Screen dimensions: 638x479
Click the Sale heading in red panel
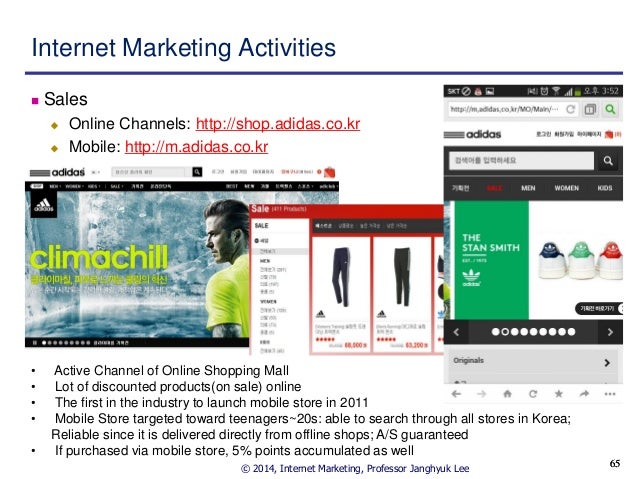pyautogui.click(x=260, y=209)
